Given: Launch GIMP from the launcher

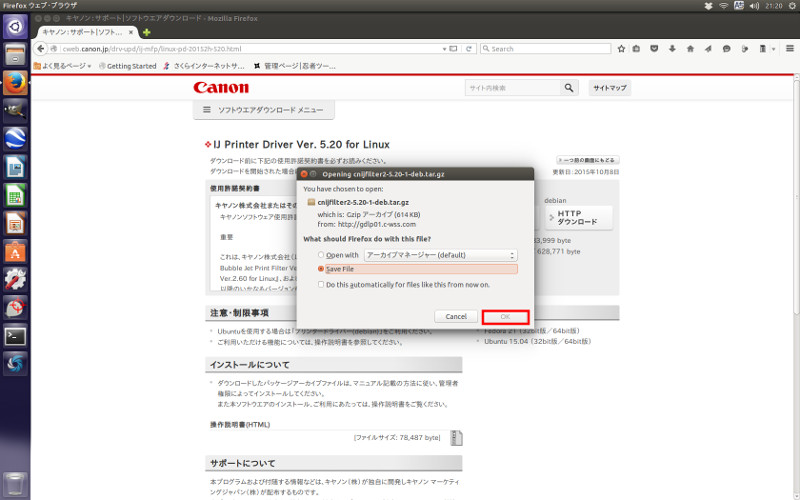Looking at the screenshot, I should click(x=15, y=110).
